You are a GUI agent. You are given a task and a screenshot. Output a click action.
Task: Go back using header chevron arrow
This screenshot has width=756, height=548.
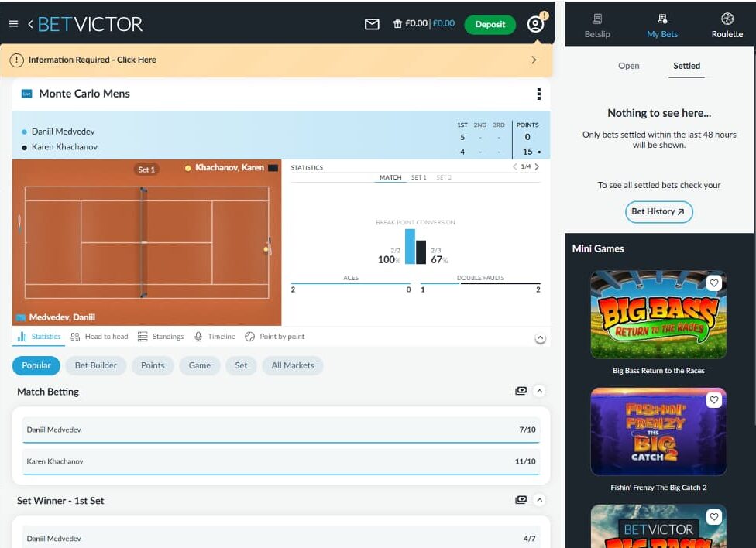(x=30, y=24)
